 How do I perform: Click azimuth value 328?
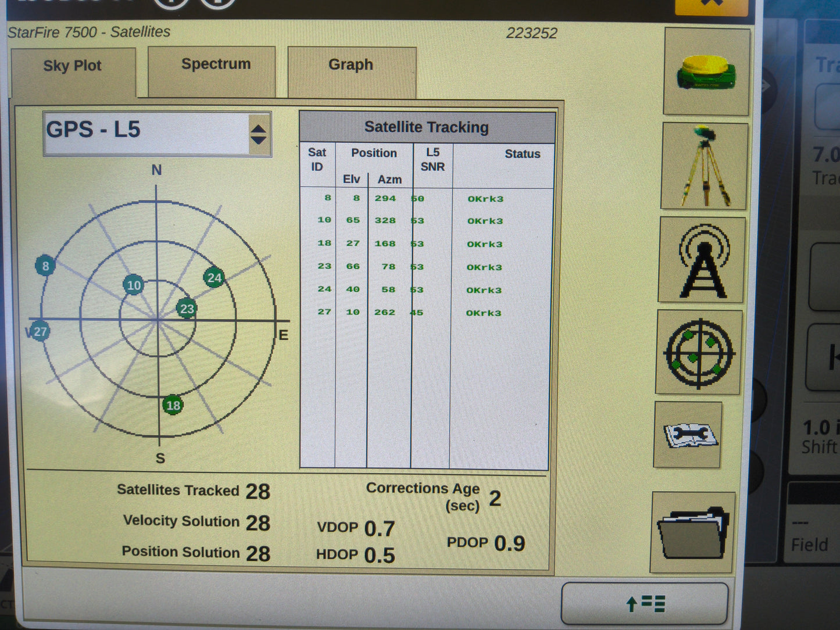click(385, 220)
